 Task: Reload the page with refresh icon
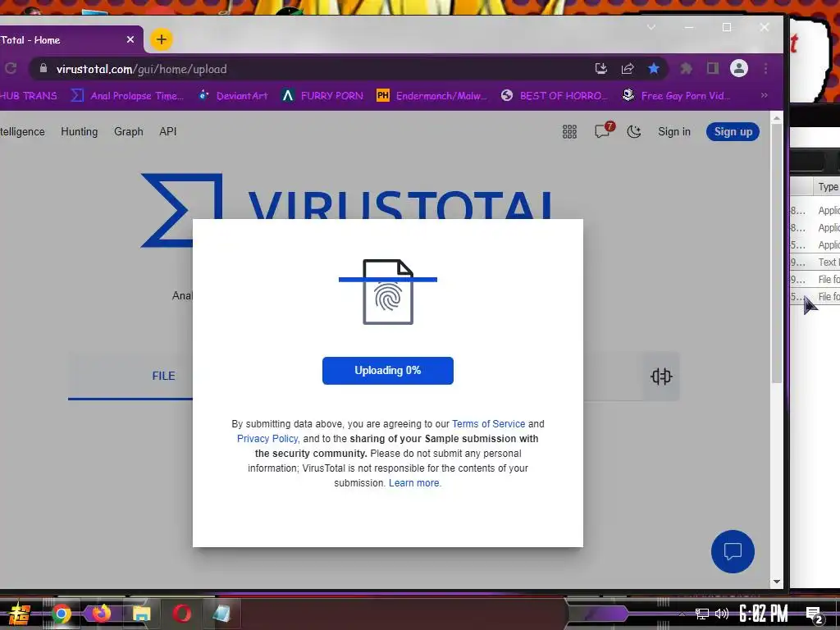pyautogui.click(x=11, y=69)
